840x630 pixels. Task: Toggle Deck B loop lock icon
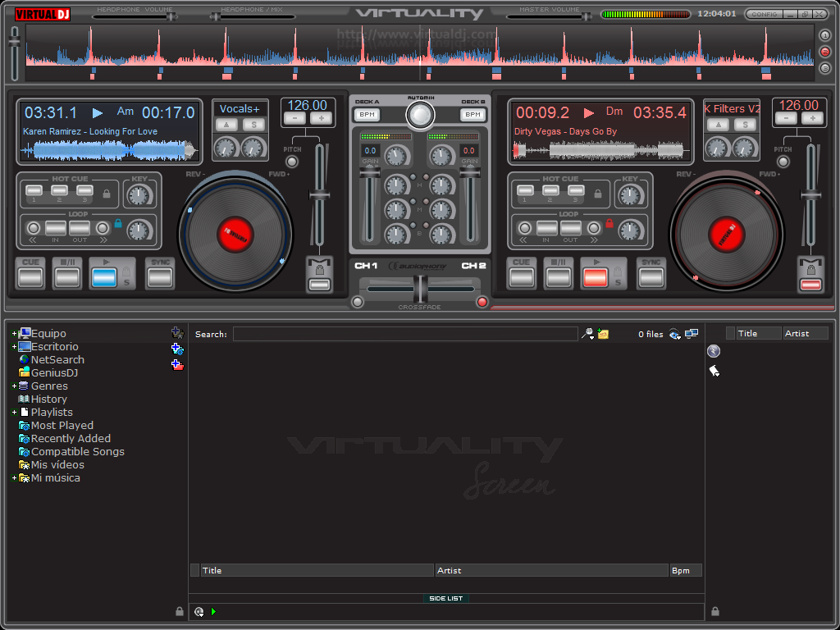pos(609,223)
